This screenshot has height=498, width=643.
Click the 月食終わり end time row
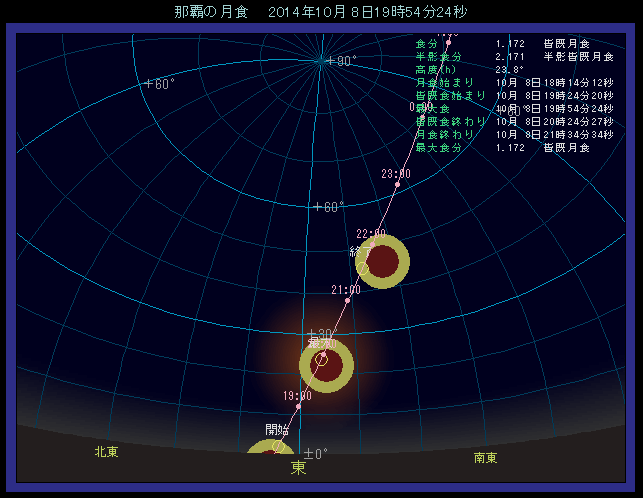502,134
